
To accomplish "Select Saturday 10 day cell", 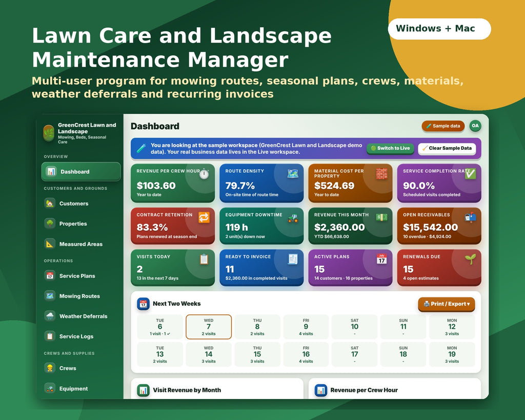I will [x=355, y=327].
